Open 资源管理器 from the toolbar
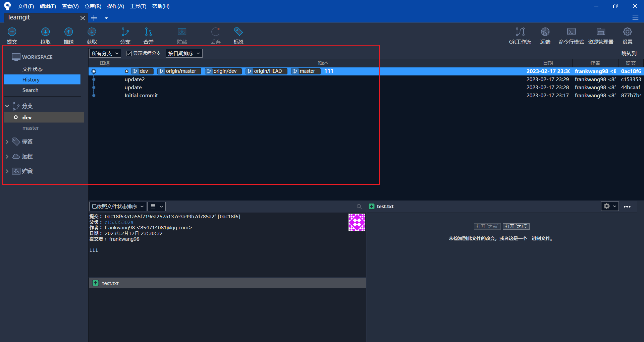The width and height of the screenshot is (644, 342). coord(600,35)
